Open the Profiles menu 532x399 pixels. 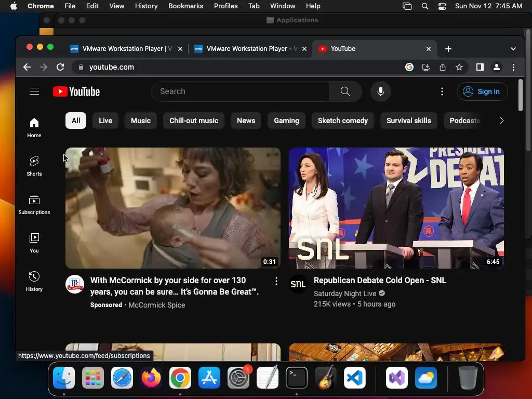pyautogui.click(x=225, y=6)
